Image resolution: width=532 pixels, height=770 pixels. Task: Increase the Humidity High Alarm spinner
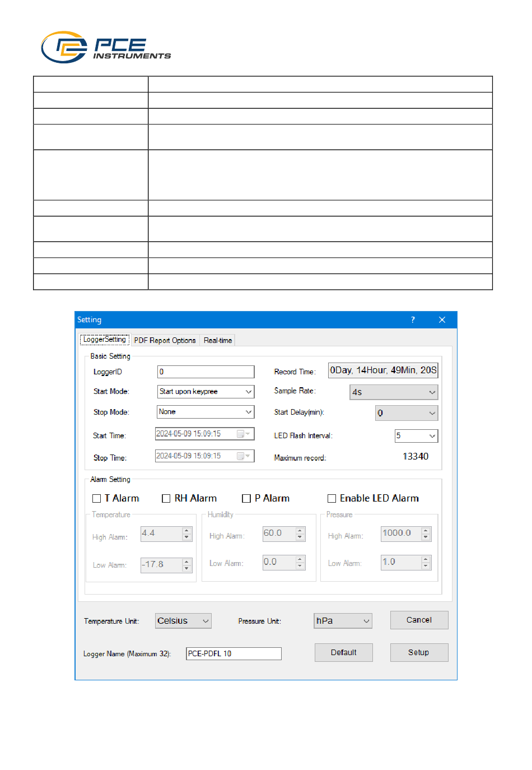point(300,530)
